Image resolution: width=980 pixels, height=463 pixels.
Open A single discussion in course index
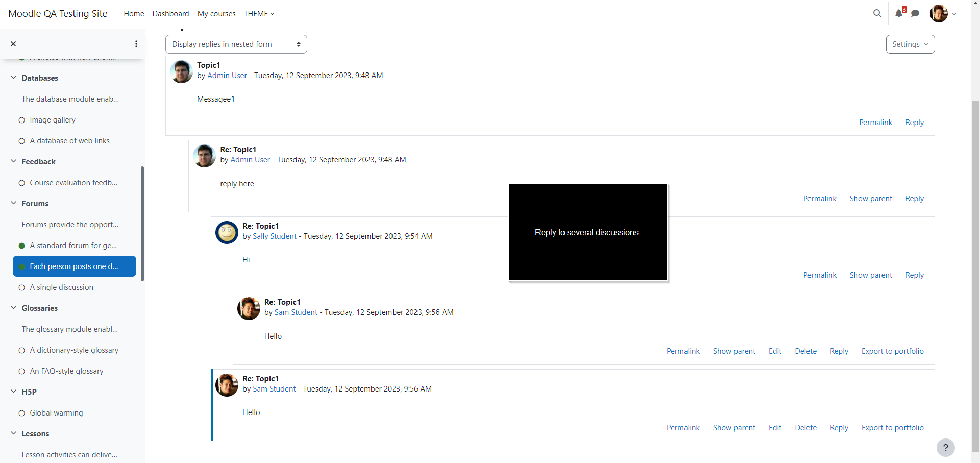coord(61,287)
